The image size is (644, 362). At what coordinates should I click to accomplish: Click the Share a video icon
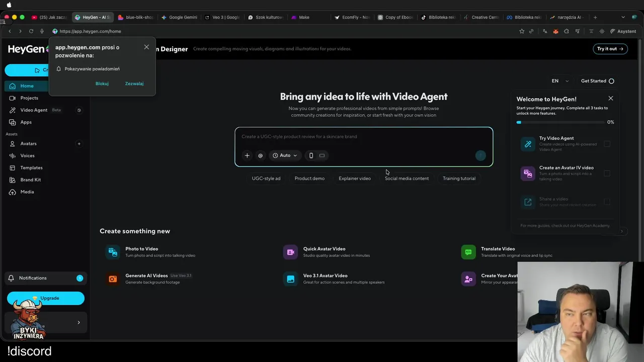[528, 202]
